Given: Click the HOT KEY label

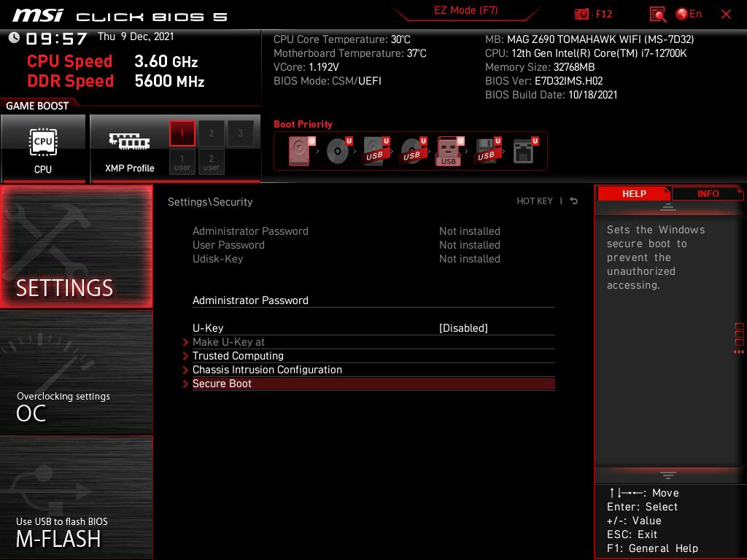Looking at the screenshot, I should pos(535,201).
